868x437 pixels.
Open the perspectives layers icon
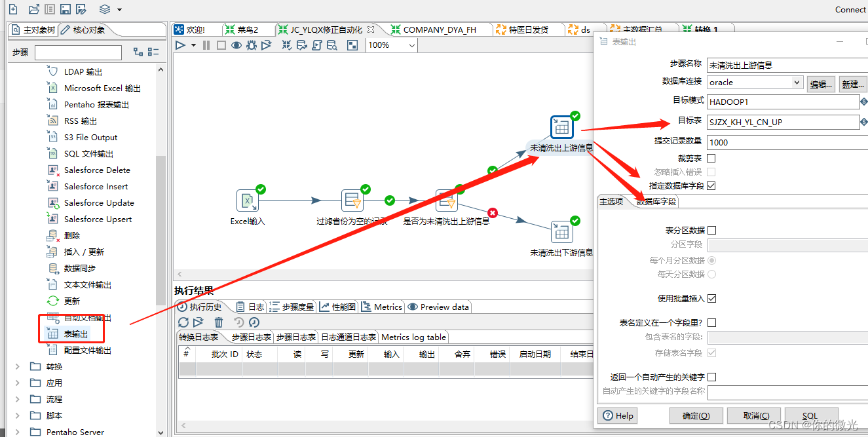coord(105,9)
